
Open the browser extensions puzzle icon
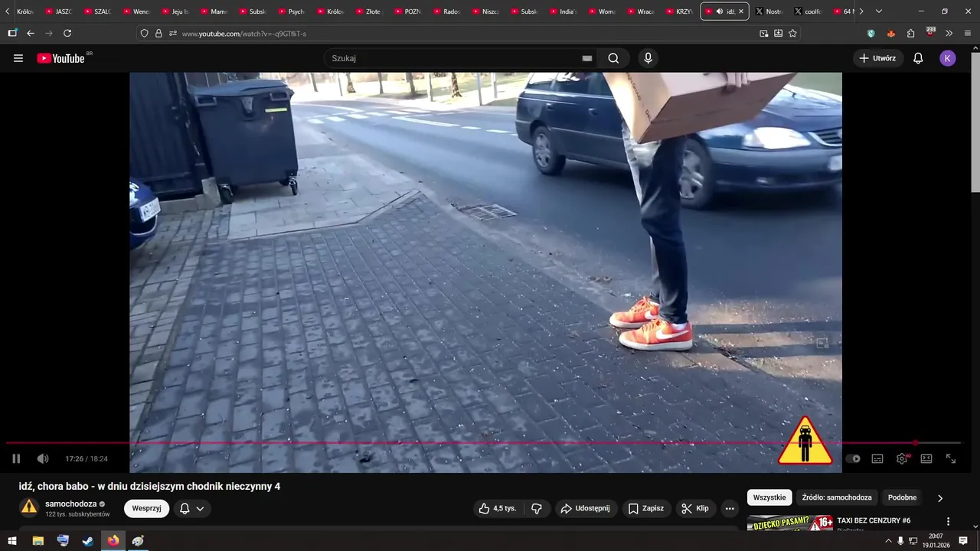(x=910, y=34)
